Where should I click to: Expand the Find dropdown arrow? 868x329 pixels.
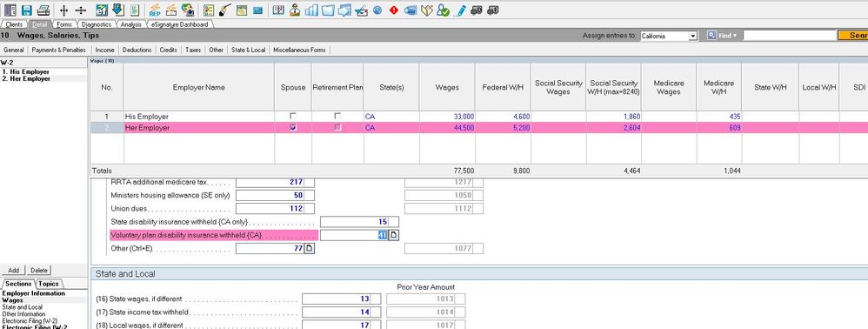(735, 36)
